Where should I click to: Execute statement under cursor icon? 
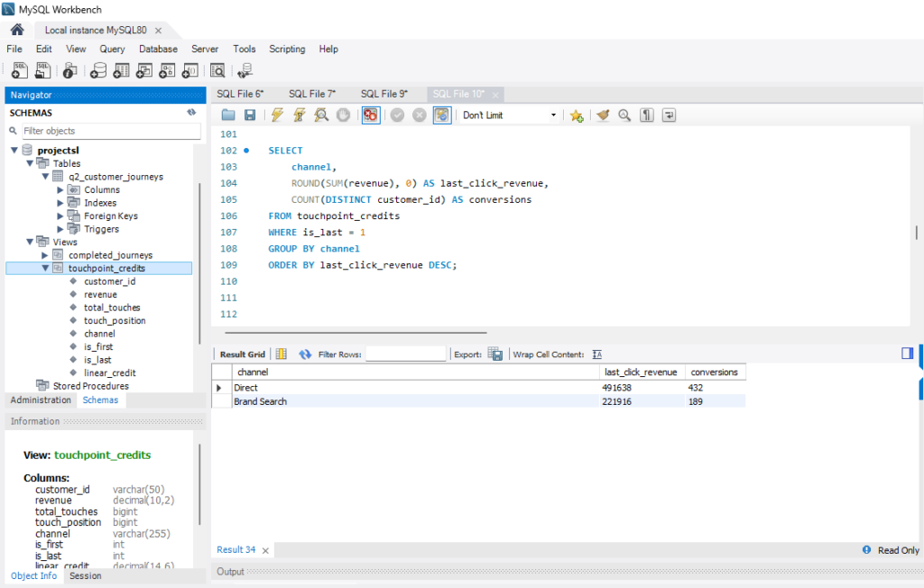(300, 115)
